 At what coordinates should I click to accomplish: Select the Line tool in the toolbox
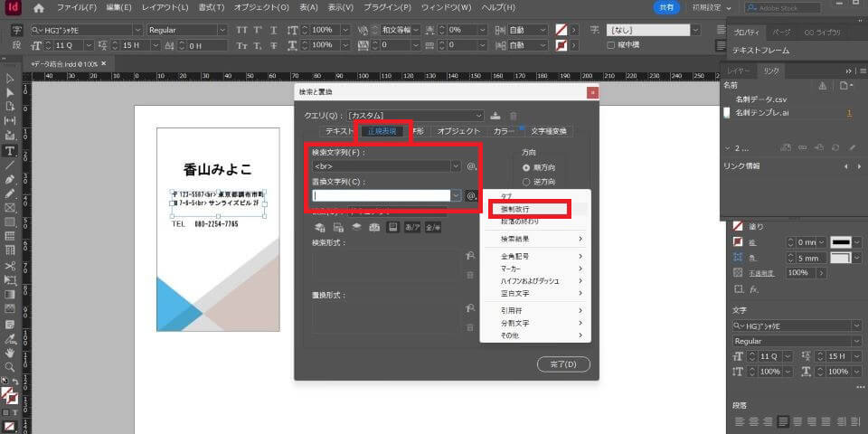coord(10,165)
